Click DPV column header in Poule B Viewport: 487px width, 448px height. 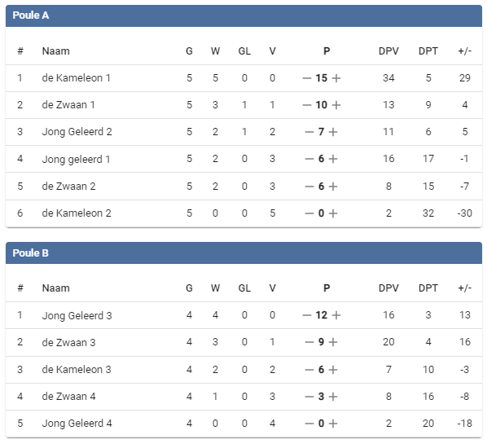click(388, 288)
